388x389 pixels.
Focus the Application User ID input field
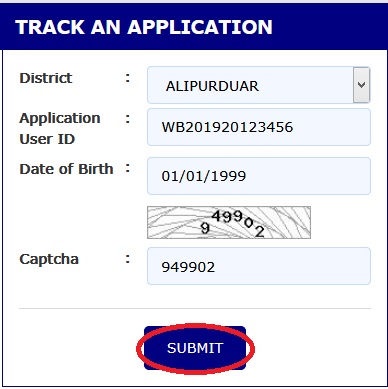click(x=259, y=127)
